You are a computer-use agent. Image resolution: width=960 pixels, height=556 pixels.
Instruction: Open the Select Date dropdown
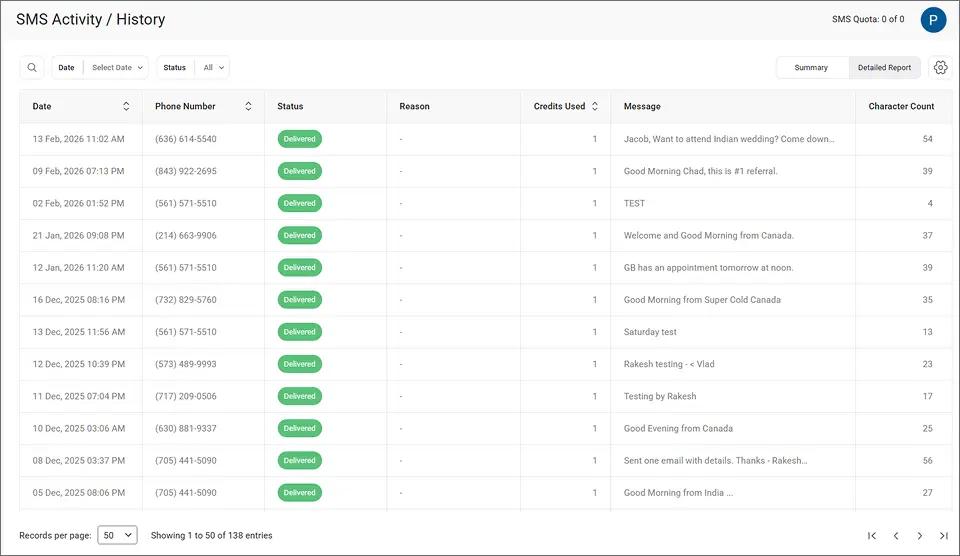[x=117, y=68]
